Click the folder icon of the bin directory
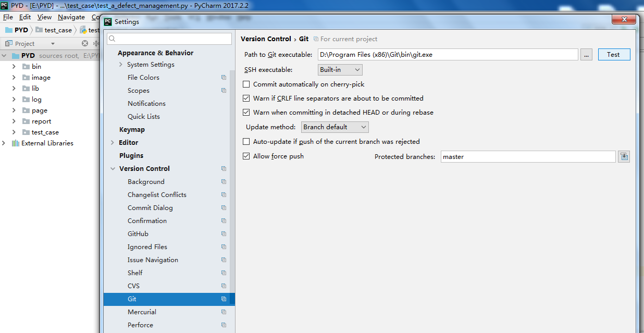The height and width of the screenshot is (333, 644). click(x=27, y=66)
